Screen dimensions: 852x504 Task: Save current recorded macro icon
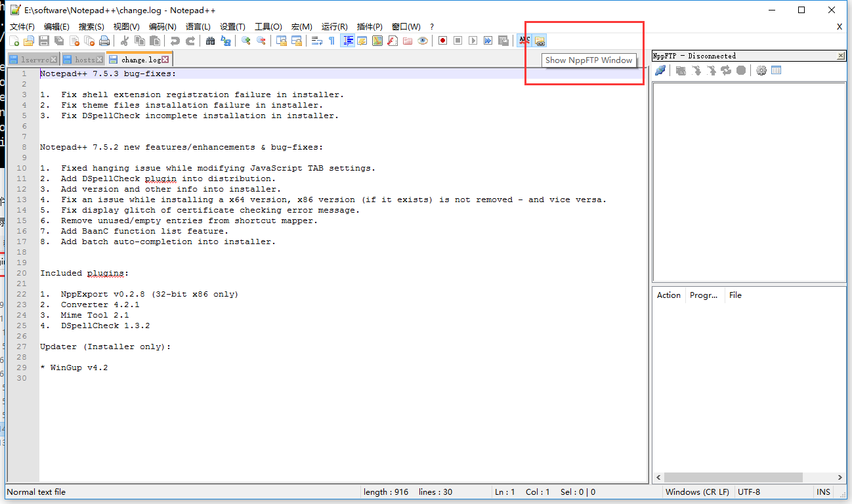tap(503, 41)
